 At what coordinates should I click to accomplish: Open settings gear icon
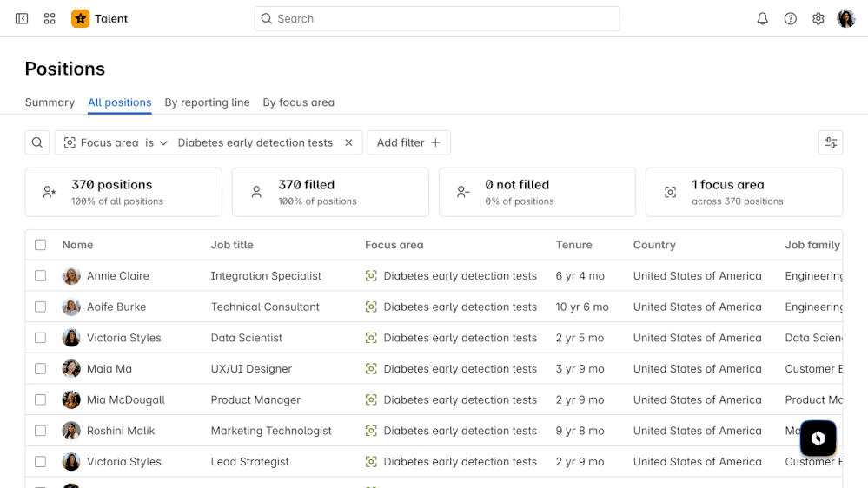pos(818,19)
